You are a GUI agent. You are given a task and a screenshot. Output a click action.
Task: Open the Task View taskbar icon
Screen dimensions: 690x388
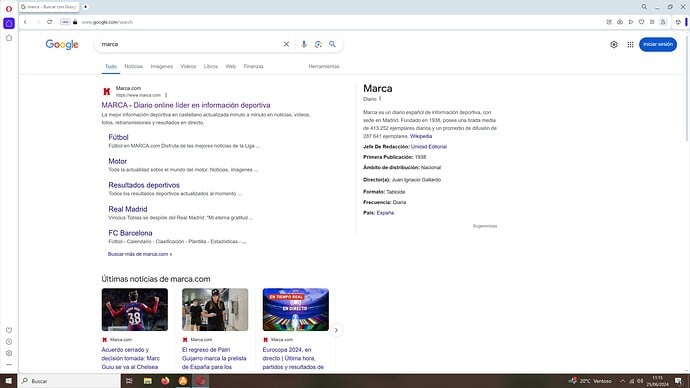(129, 381)
